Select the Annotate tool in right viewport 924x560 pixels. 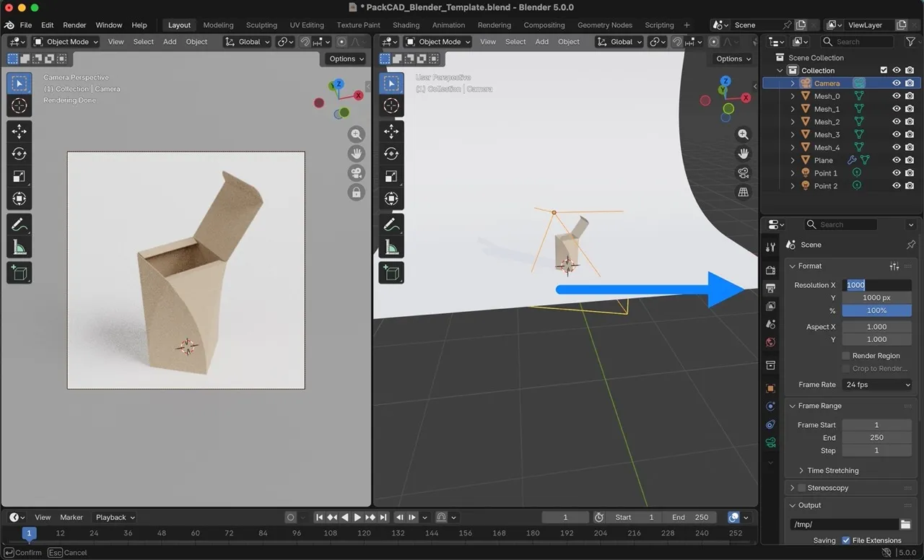point(391,224)
